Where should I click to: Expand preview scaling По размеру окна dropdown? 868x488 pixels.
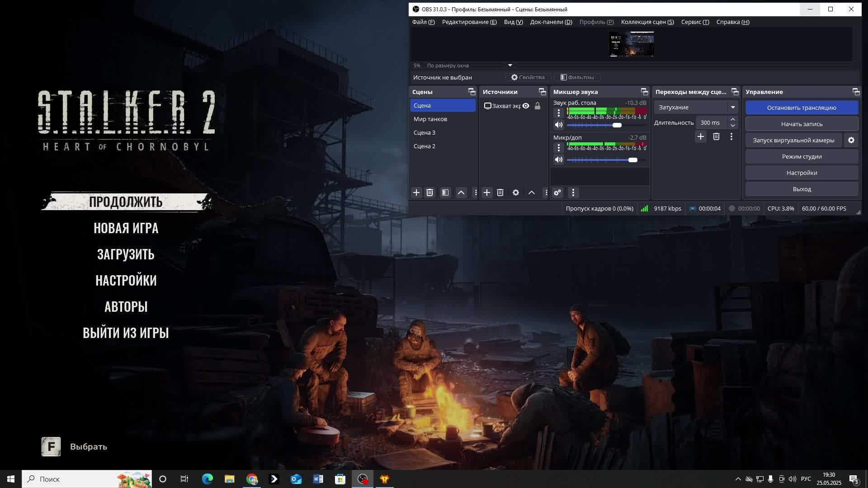(510, 66)
